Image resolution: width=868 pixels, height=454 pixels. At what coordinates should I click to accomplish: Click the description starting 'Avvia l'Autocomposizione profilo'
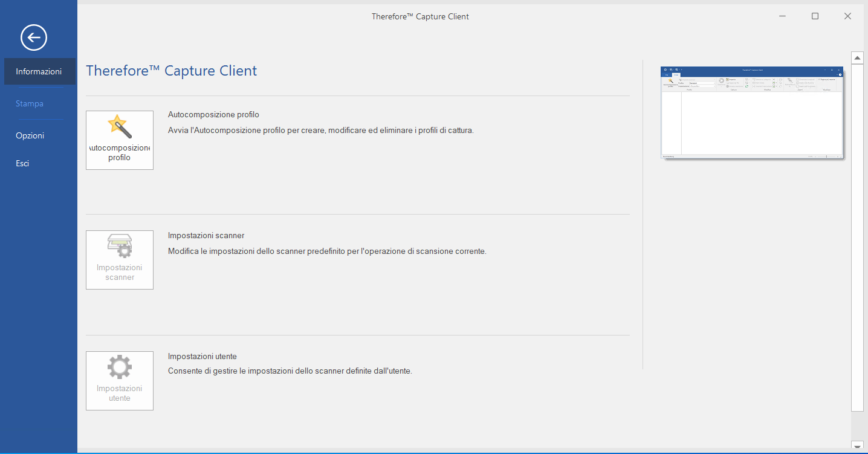[320, 130]
